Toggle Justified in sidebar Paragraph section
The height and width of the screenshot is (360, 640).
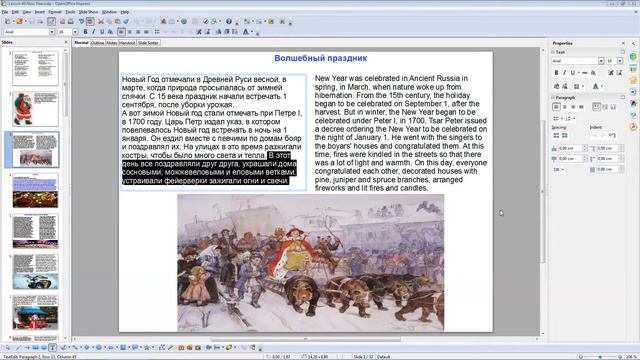pos(581,107)
